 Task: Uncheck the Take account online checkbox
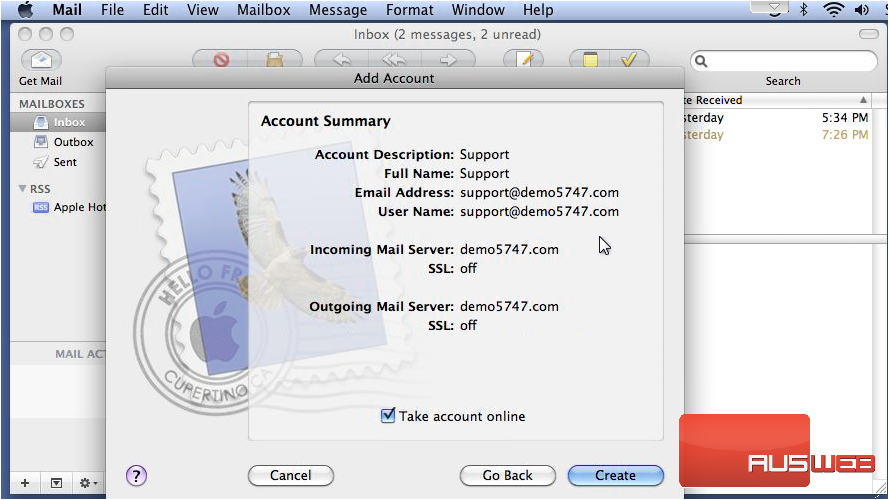tap(388, 416)
